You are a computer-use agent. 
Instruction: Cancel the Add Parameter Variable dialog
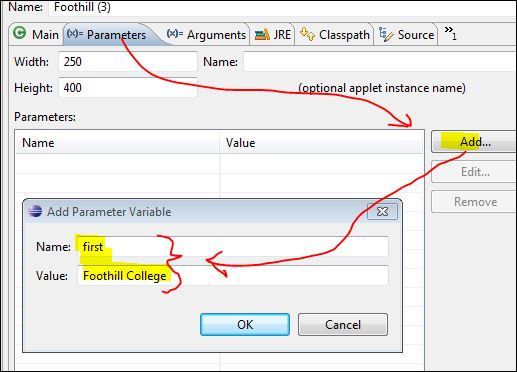343,324
